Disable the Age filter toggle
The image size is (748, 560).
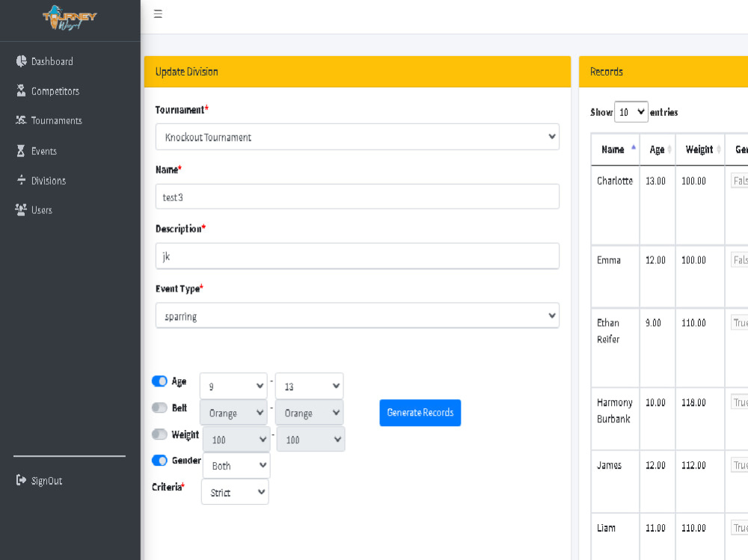159,381
